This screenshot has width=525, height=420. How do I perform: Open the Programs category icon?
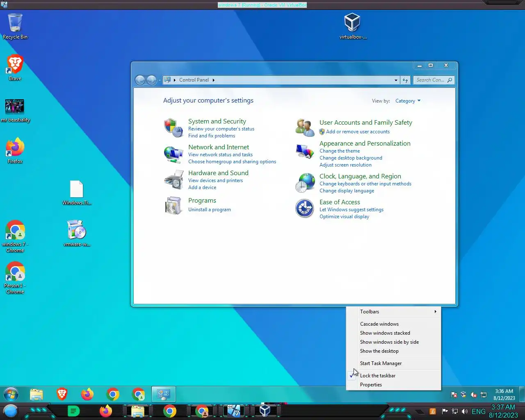click(x=173, y=205)
